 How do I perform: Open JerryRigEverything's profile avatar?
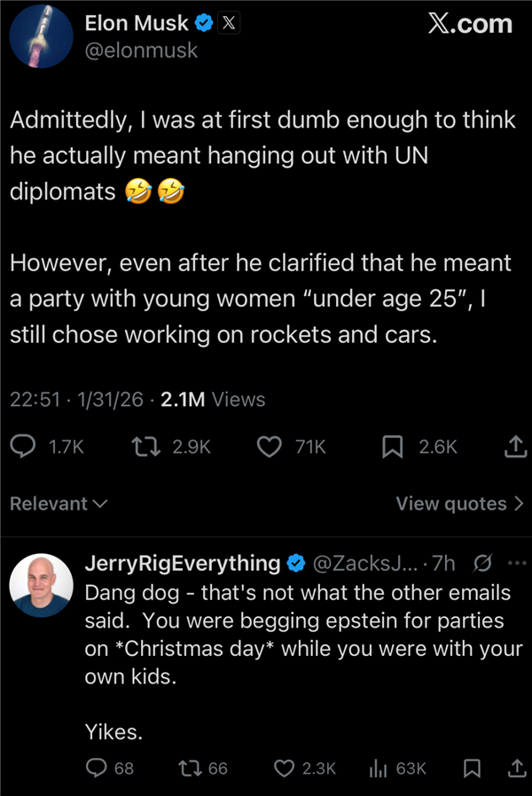tap(41, 585)
